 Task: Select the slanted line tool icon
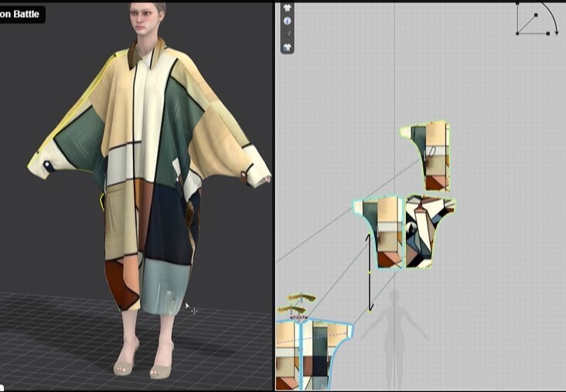pyautogui.click(x=288, y=33)
